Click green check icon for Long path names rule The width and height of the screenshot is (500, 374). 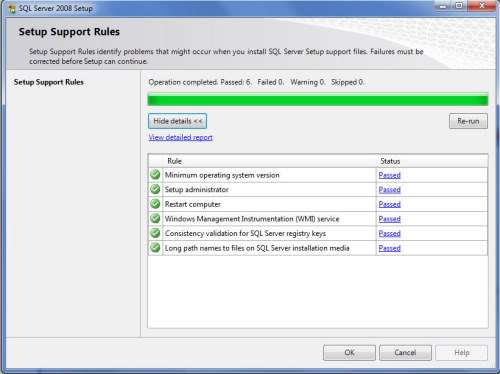click(155, 248)
